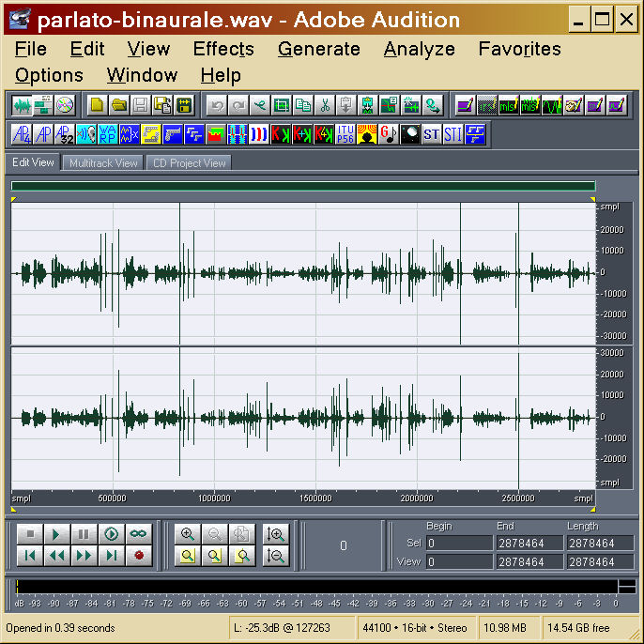The width and height of the screenshot is (644, 644).
Task: Click the AP4 plugin icon
Action: (x=22, y=134)
